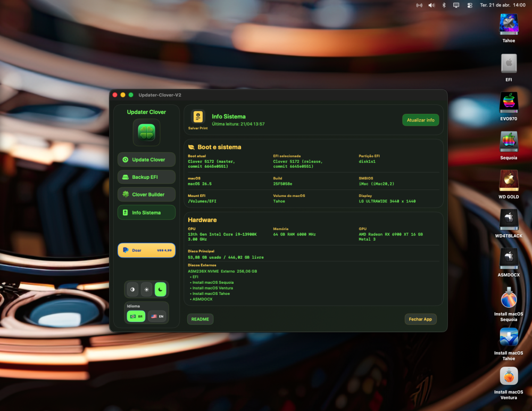The width and height of the screenshot is (532, 411).
Task: Click the Fechar App button
Action: [x=420, y=319]
